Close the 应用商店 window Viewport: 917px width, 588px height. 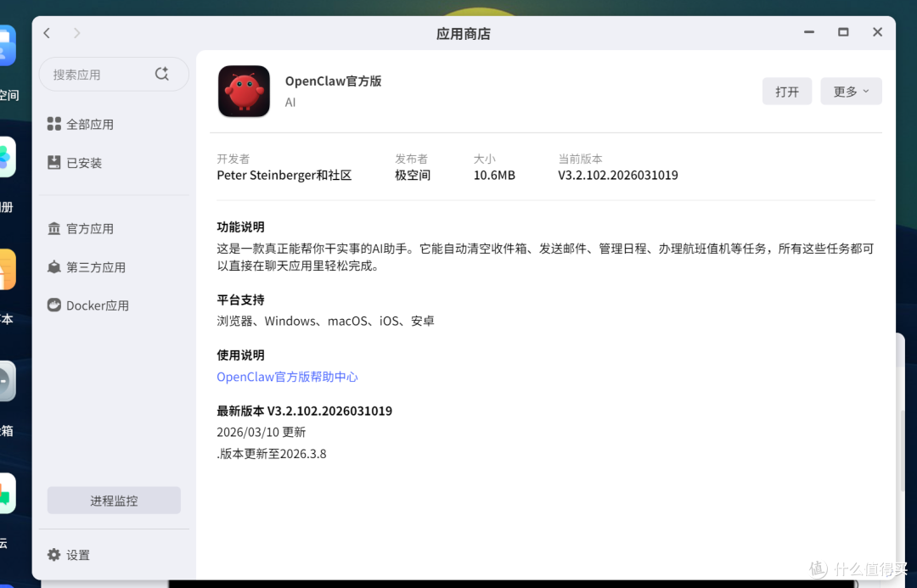tap(877, 32)
